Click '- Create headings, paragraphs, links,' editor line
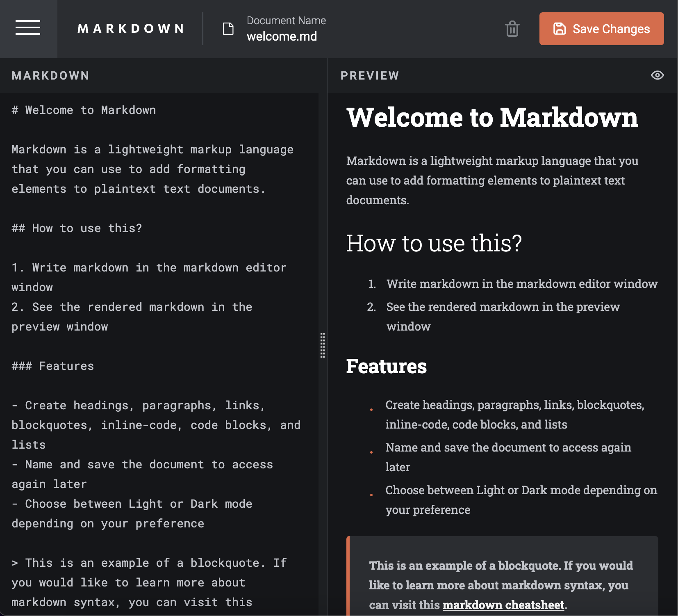Viewport: 678px width, 616px height. click(156, 425)
